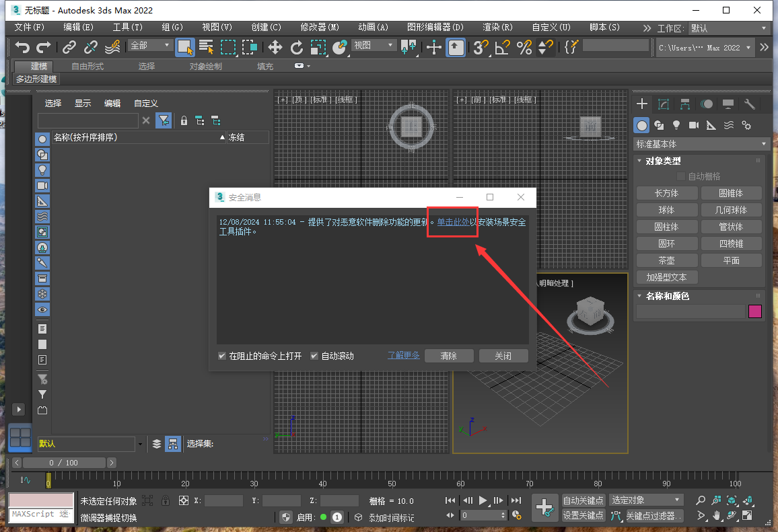Switch to the 对象绘制 ribbon tab
Viewport: 778px width, 532px height.
205,67
